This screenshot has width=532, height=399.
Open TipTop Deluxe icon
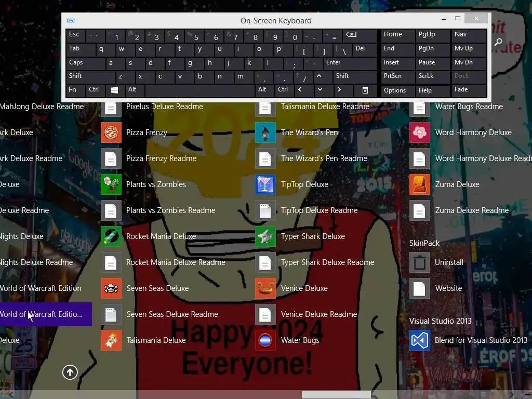[265, 184]
